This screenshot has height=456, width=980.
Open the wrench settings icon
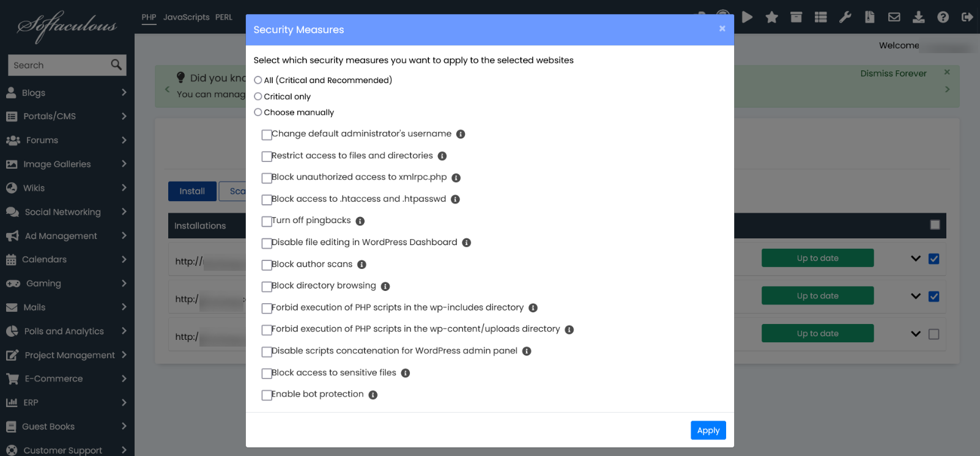coord(845,17)
